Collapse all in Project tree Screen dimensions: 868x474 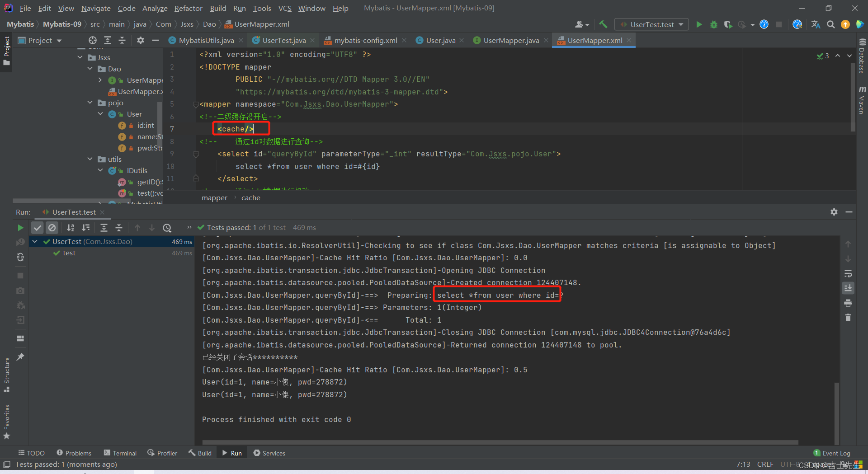122,40
